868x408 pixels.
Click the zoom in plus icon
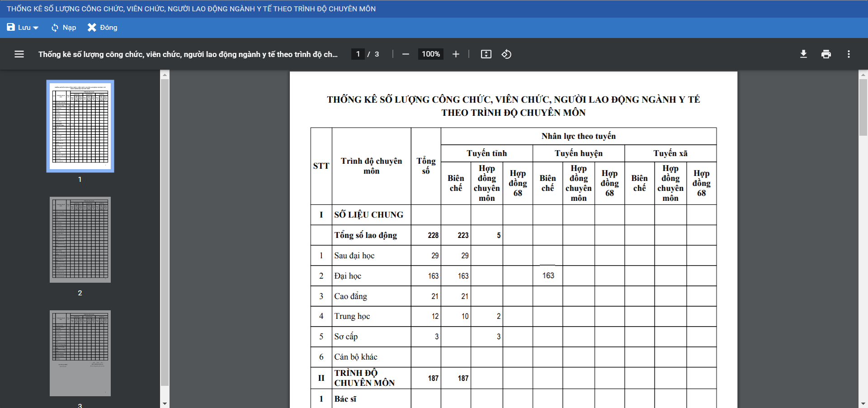[x=456, y=54]
